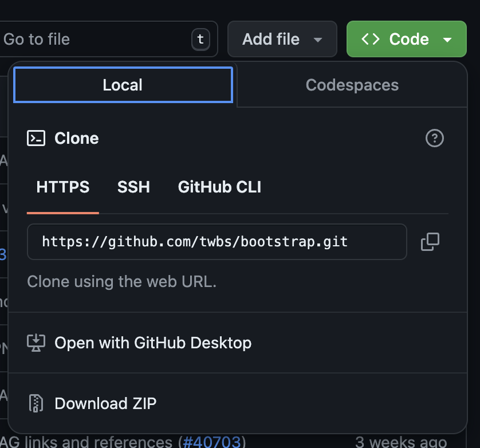480x448 pixels.
Task: Open pull request #40703 link
Action: pos(213,442)
